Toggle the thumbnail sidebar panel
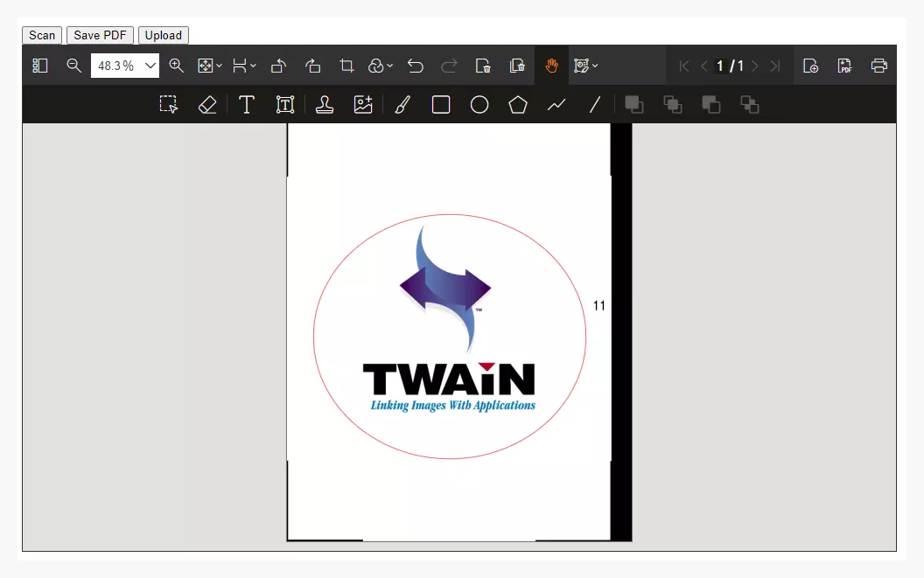This screenshot has width=924, height=578. pos(40,66)
